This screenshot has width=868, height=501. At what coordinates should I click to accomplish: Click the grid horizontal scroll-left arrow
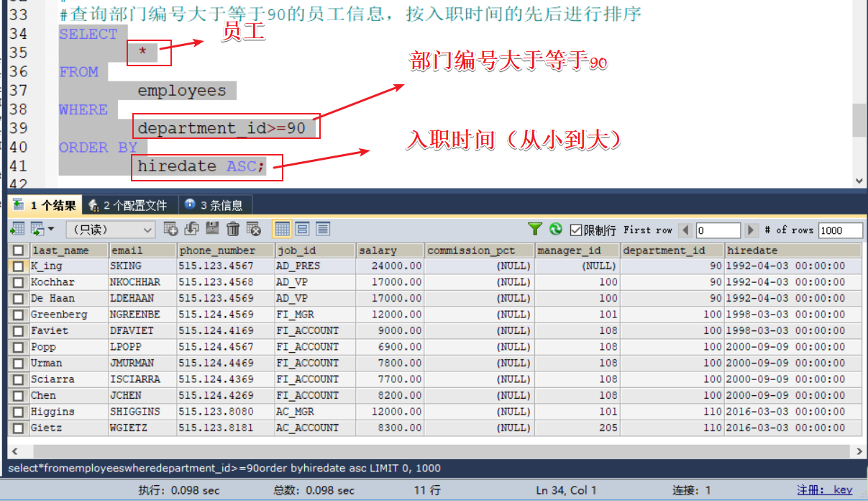[14, 451]
